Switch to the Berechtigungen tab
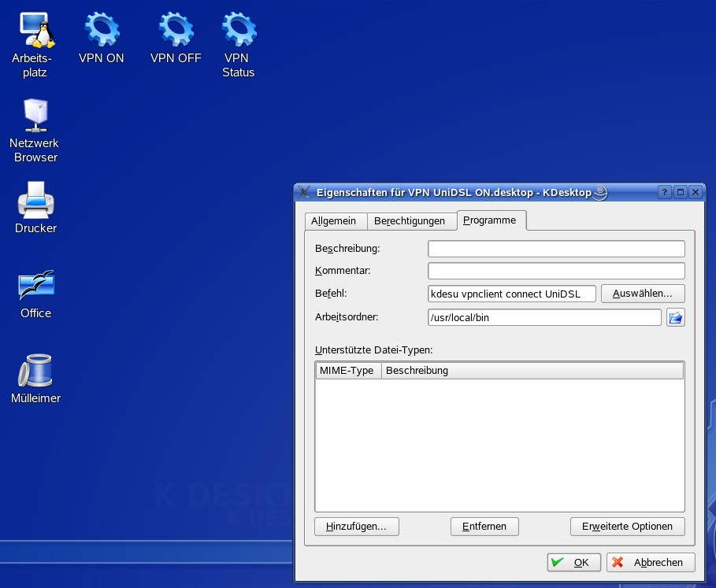The width and height of the screenshot is (716, 588). pos(411,221)
